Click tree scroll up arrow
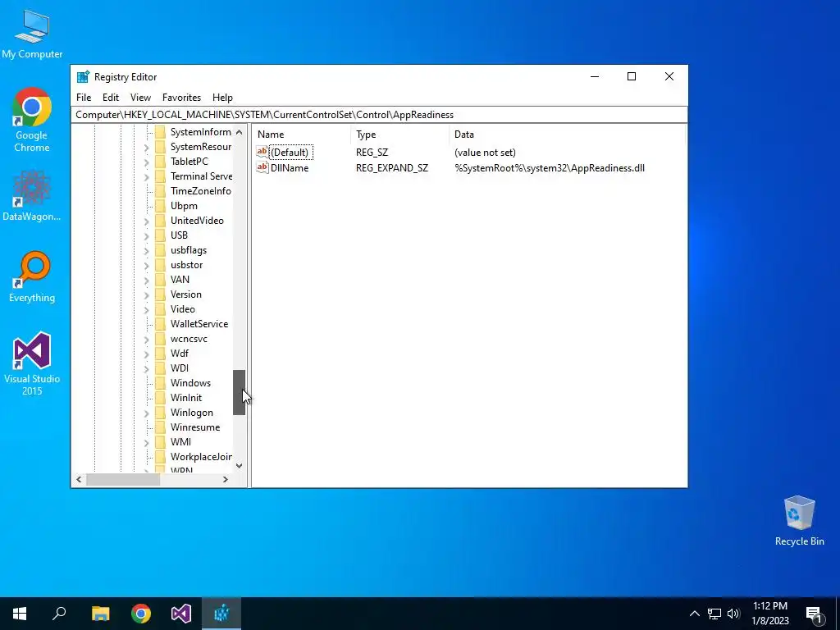The width and height of the screenshot is (840, 630). pyautogui.click(x=239, y=132)
